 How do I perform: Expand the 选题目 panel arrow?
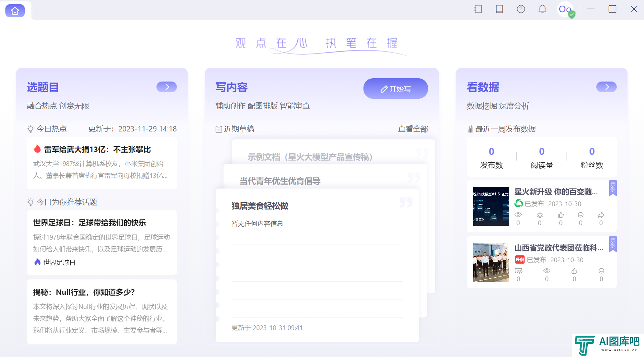tap(166, 87)
